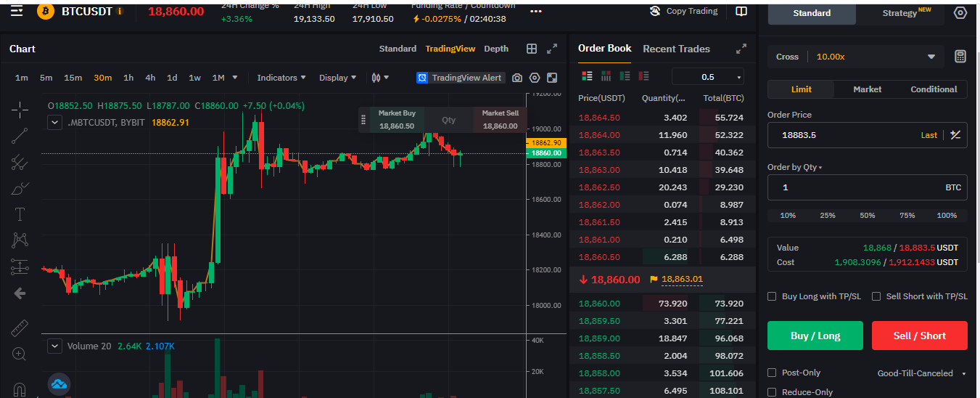
Task: Select the trend line drawing tool
Action: [20, 136]
